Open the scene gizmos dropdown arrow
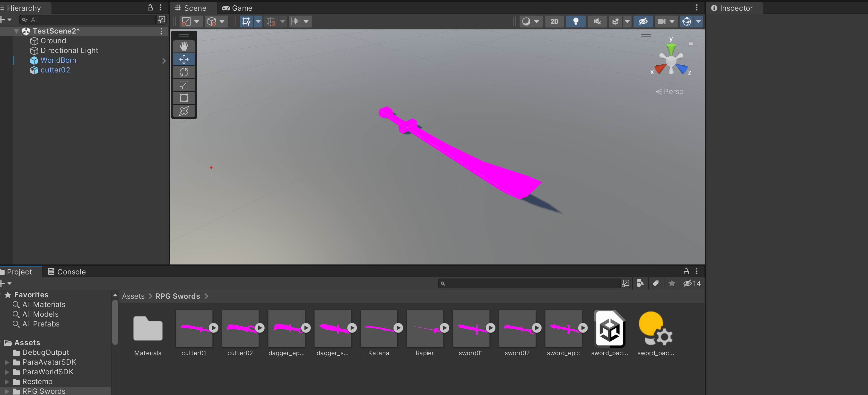This screenshot has width=868, height=395. 699,22
